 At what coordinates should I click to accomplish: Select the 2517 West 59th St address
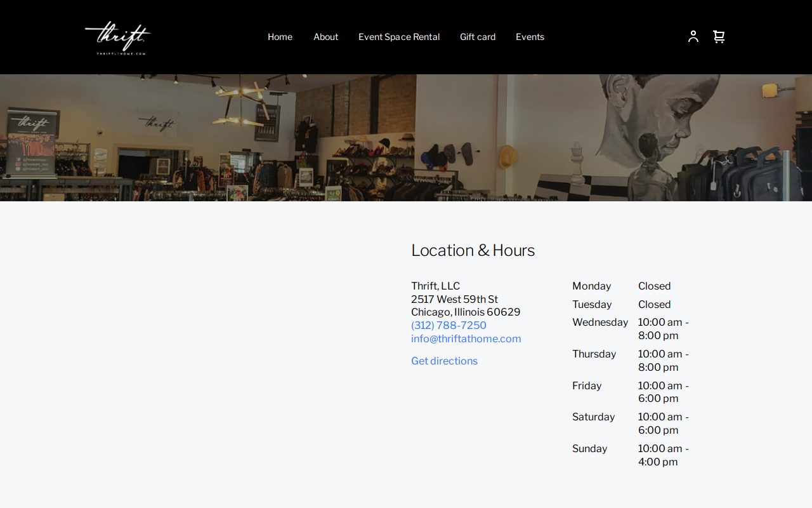click(x=454, y=300)
